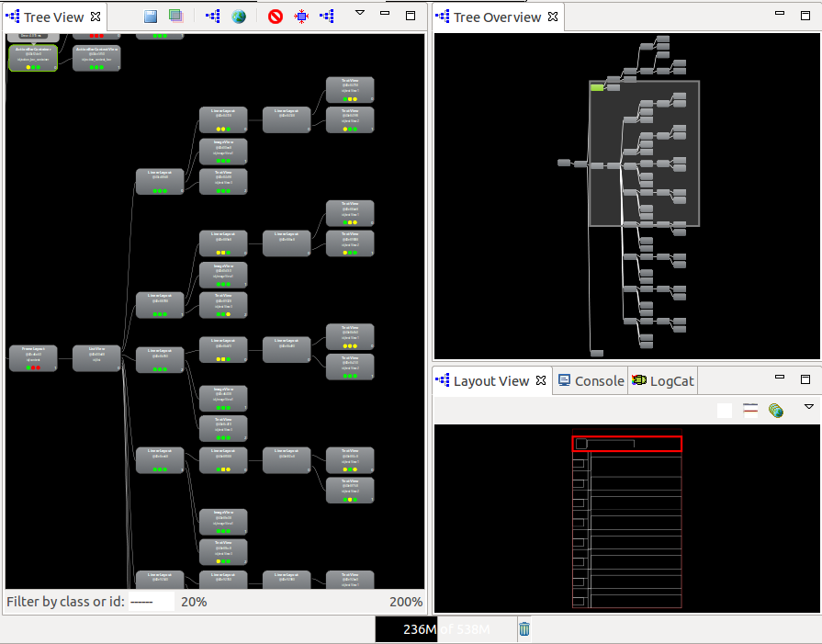This screenshot has height=644, width=822.
Task: Click 20% minimum zoom label
Action: coord(194,602)
